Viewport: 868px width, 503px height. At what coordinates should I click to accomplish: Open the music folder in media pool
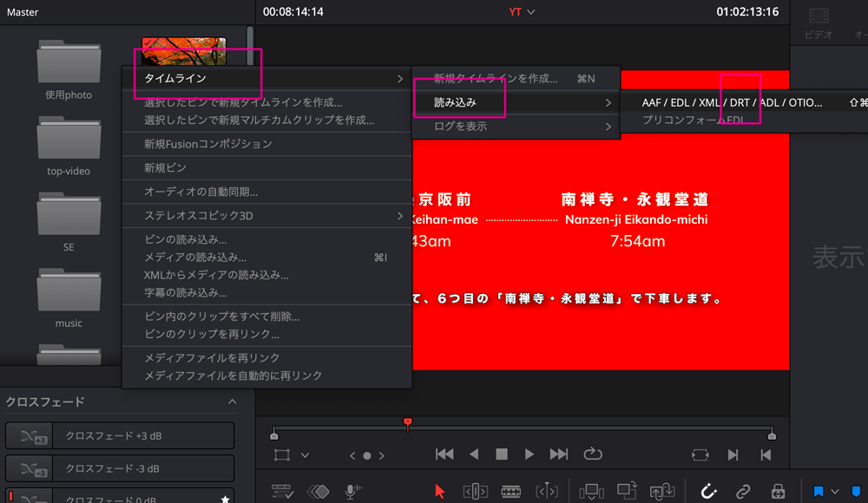[69, 295]
